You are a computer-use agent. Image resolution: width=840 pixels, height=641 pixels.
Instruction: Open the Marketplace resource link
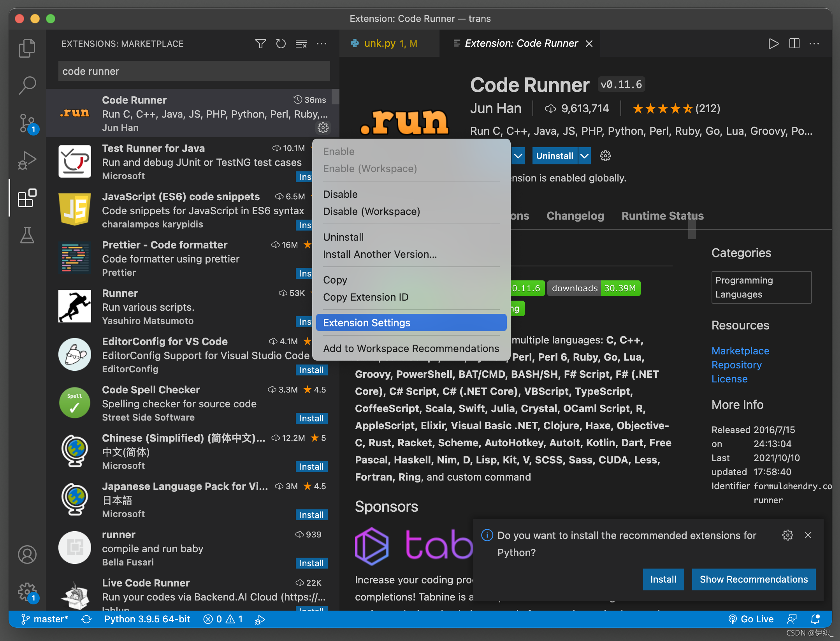tap(740, 351)
